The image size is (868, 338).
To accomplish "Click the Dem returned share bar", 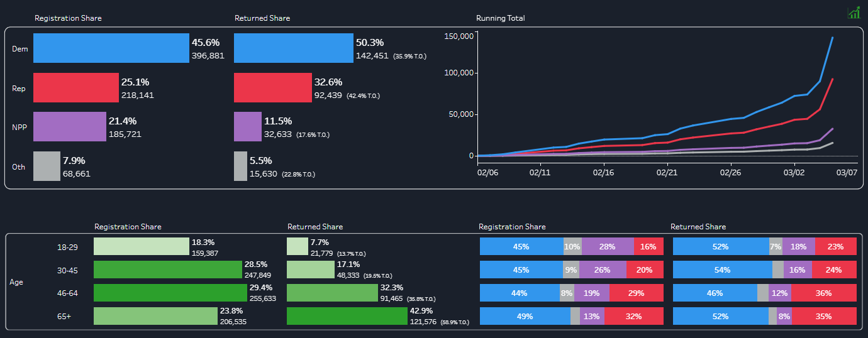I will click(294, 48).
